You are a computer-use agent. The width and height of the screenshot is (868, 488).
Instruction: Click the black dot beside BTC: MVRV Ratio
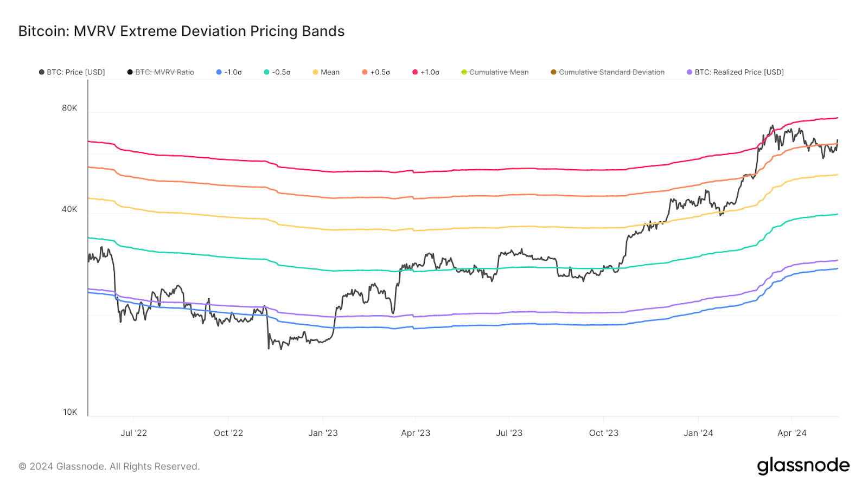coord(130,72)
